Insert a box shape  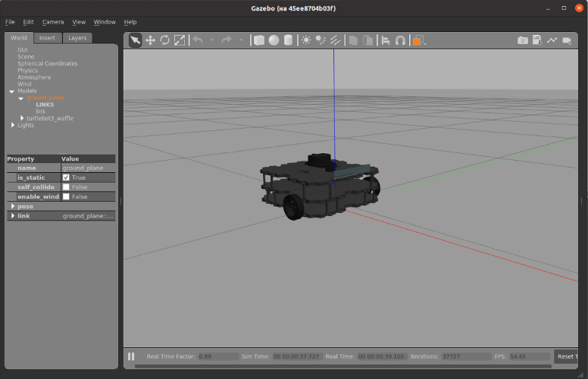(259, 40)
